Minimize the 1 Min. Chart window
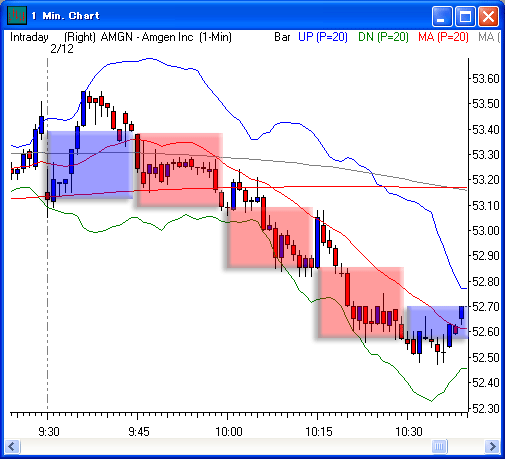Image resolution: width=505 pixels, height=459 pixels. pyautogui.click(x=442, y=16)
